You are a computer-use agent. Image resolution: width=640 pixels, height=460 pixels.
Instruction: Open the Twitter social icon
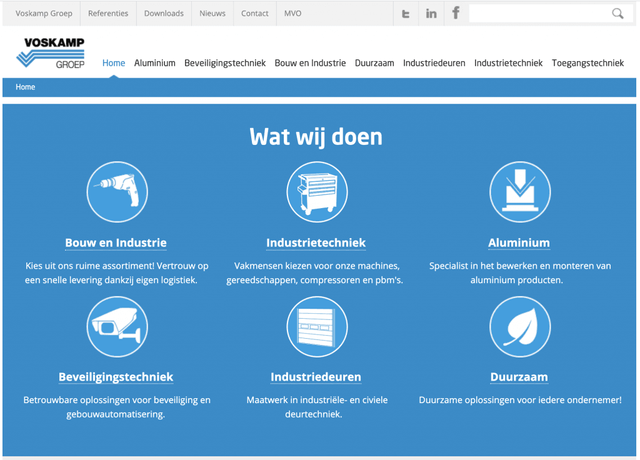(405, 14)
